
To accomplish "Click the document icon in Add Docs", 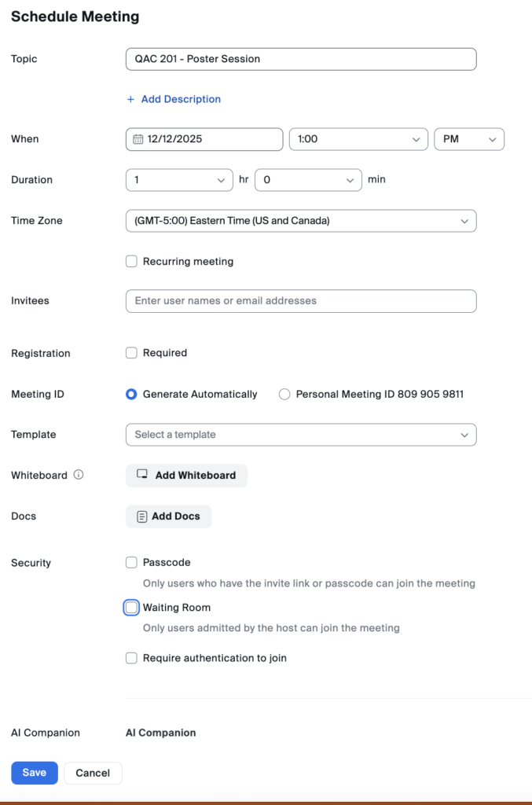I will (x=142, y=516).
